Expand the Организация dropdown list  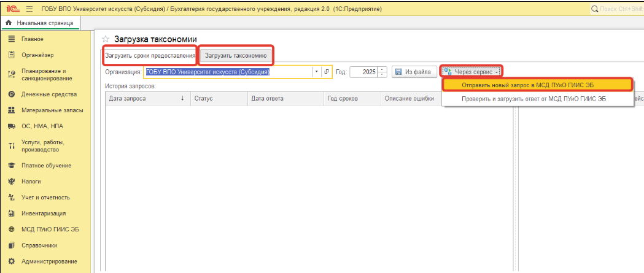point(316,72)
